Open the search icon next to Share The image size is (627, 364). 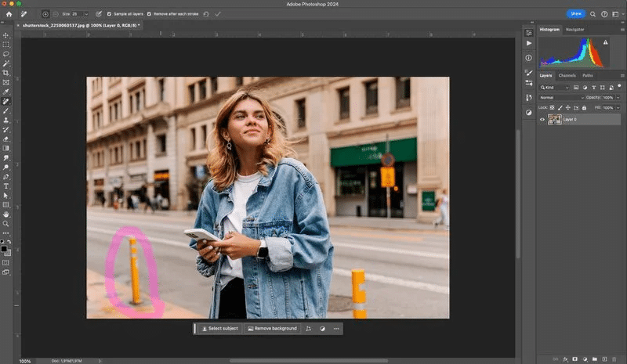(594, 14)
